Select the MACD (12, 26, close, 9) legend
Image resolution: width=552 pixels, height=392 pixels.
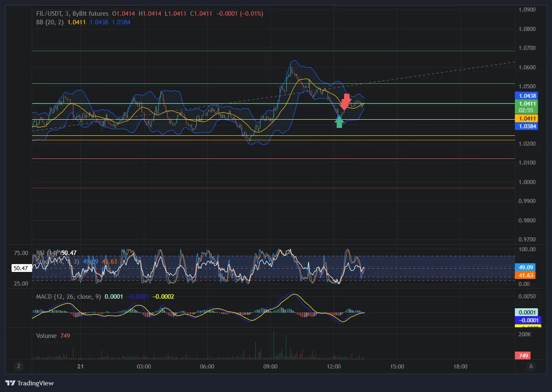pos(68,297)
